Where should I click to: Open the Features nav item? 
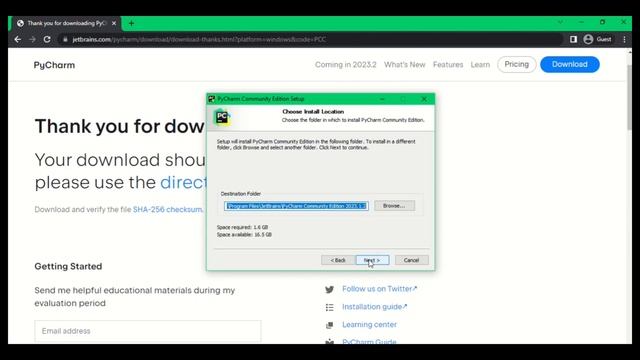click(x=448, y=64)
